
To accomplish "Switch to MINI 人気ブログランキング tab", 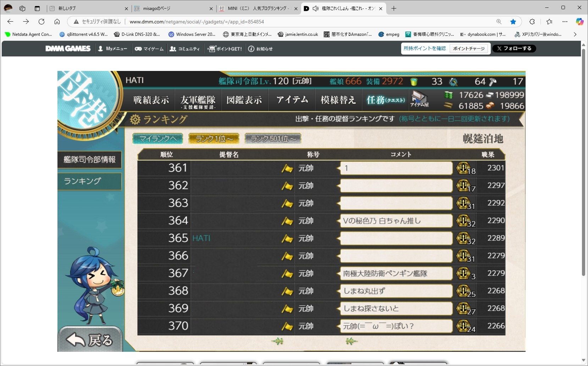I will pyautogui.click(x=257, y=8).
